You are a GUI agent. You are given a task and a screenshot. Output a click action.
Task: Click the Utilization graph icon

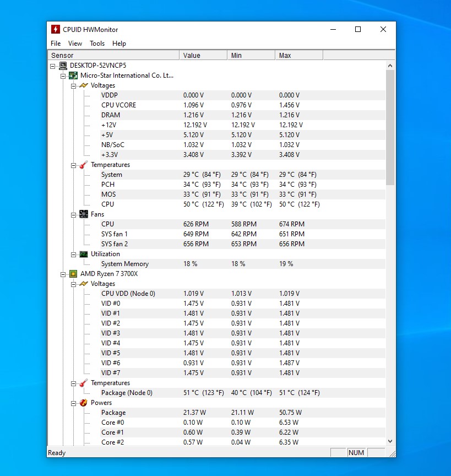pos(84,254)
